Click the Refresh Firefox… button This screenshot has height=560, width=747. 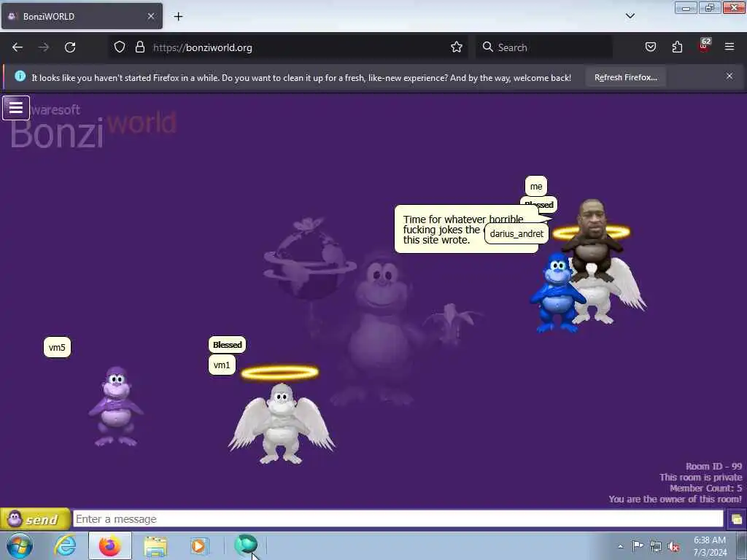[625, 77]
